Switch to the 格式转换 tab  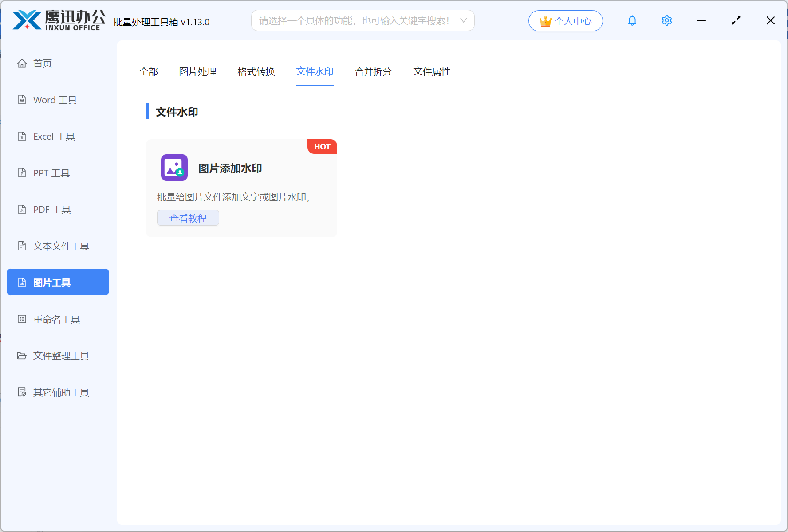[256, 72]
